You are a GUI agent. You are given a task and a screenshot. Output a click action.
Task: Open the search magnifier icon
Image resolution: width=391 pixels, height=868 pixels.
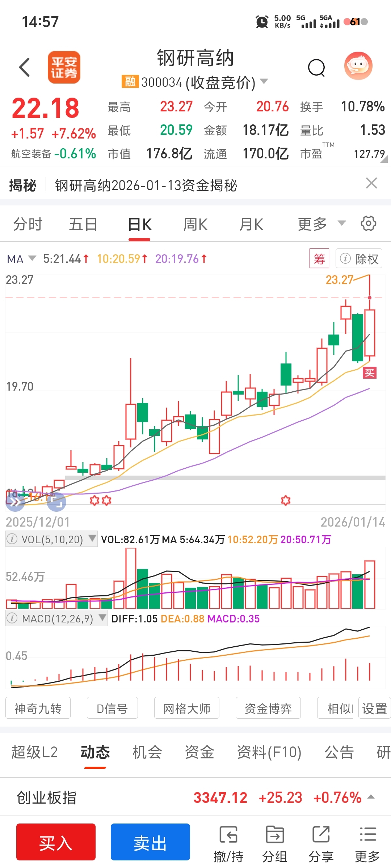tap(316, 68)
